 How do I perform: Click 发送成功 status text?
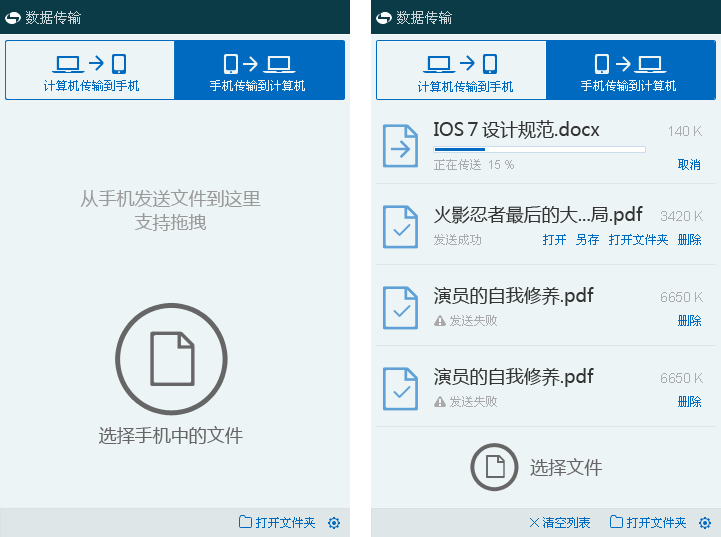457,240
